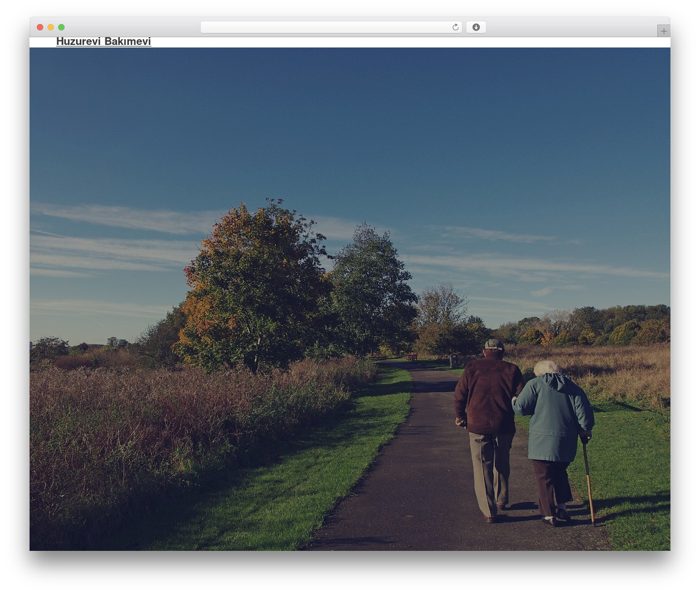
Task: Focus the browser address bar field
Action: point(331,27)
